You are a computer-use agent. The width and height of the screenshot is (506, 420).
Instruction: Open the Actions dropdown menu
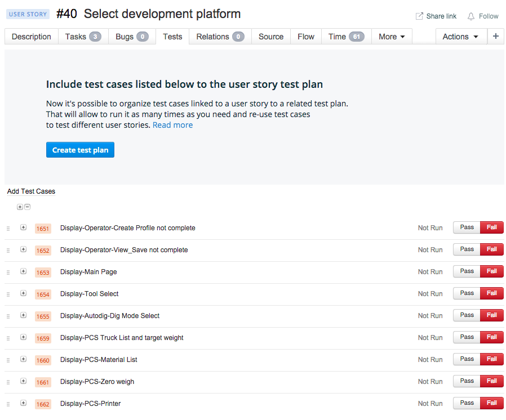tap(461, 37)
